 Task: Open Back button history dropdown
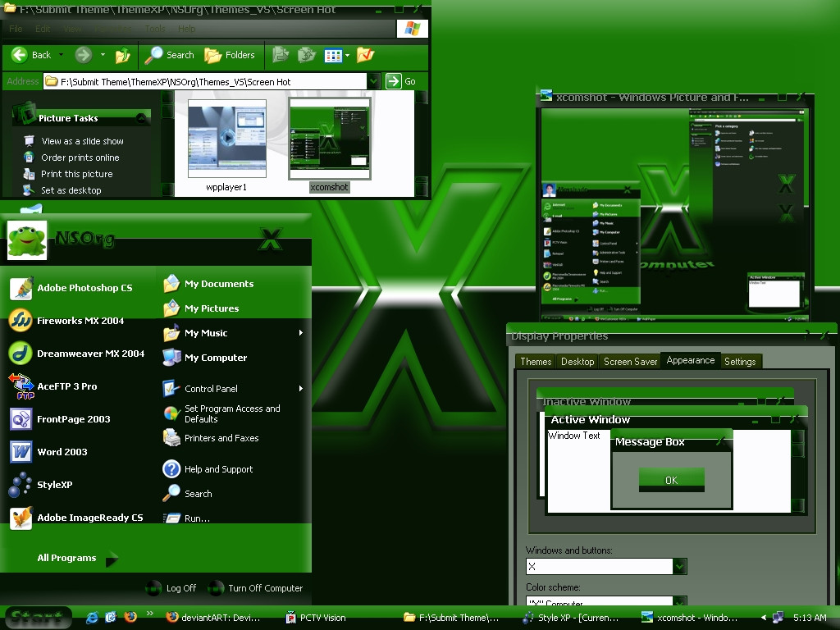click(61, 55)
